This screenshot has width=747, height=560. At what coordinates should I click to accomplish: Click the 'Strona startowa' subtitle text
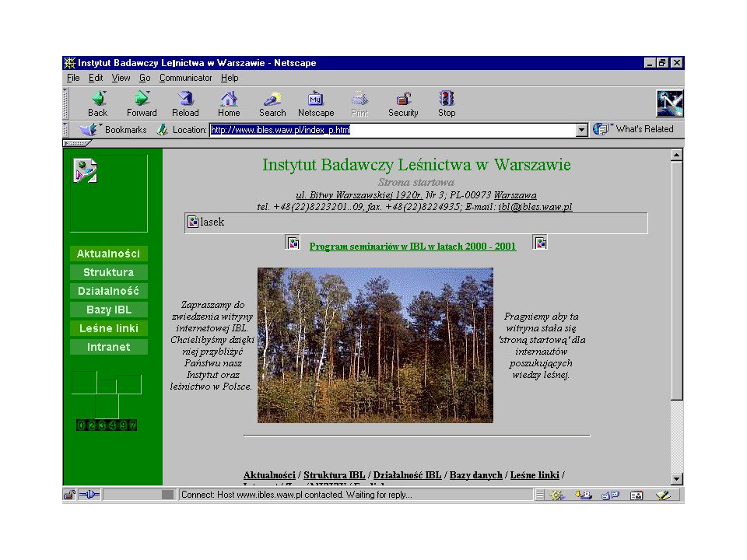pos(416,182)
